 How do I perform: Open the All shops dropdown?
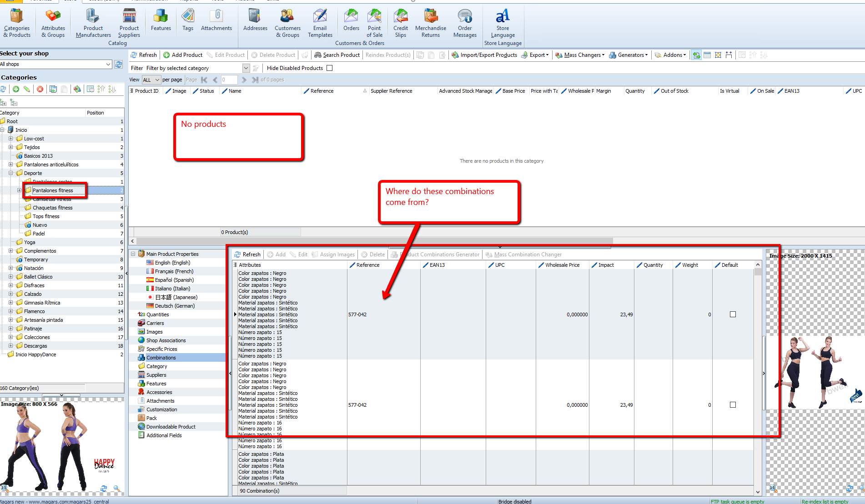click(x=108, y=65)
